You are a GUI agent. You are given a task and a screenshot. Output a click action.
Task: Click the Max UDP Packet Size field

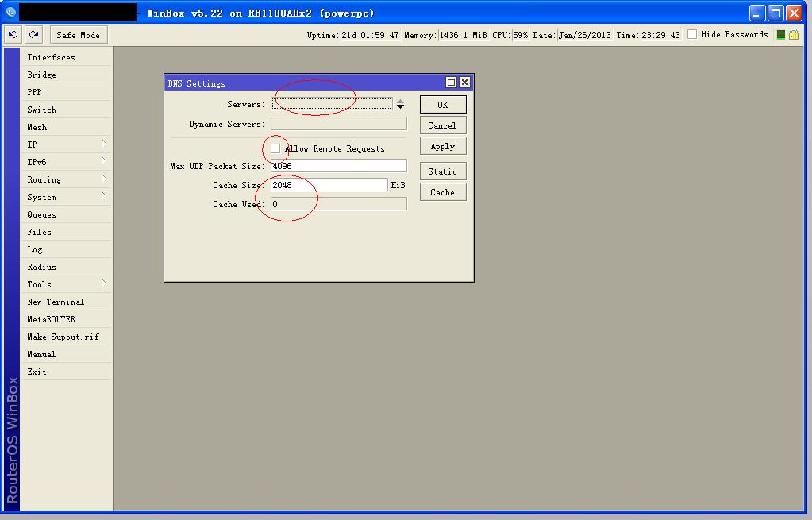(338, 165)
